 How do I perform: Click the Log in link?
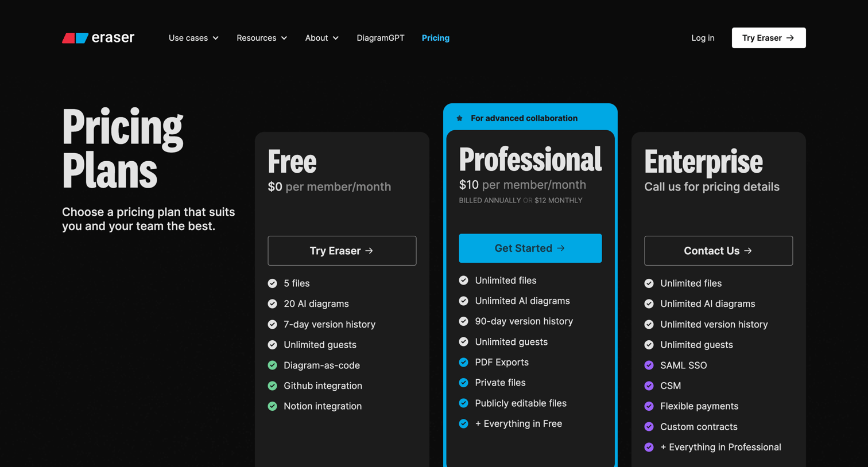[703, 38]
